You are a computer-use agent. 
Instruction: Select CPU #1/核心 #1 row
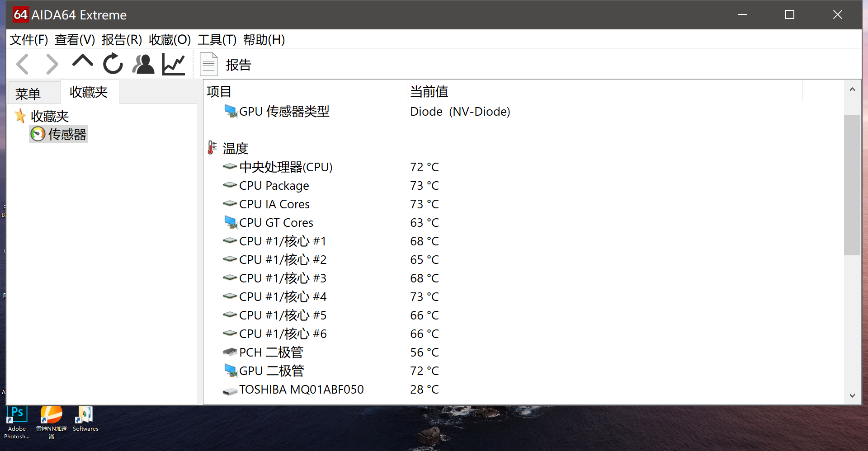[524, 241]
